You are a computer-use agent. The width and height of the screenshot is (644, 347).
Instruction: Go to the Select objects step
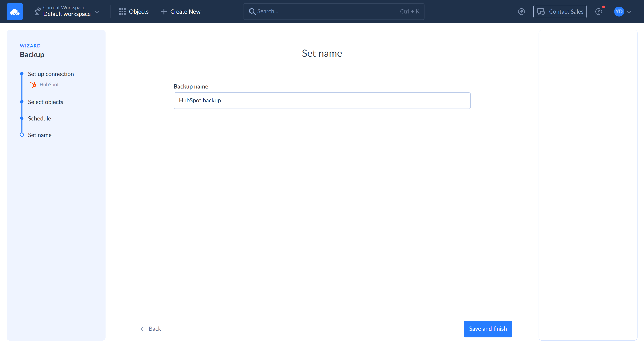point(46,102)
